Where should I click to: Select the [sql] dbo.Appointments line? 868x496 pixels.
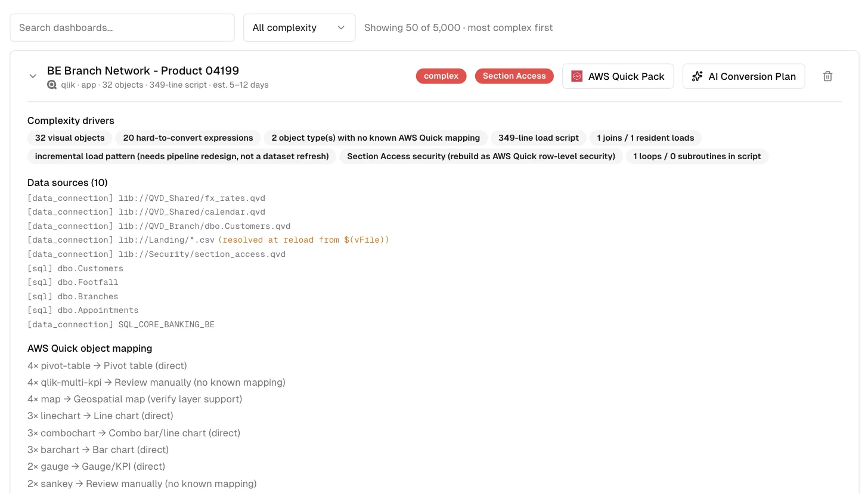click(x=83, y=310)
